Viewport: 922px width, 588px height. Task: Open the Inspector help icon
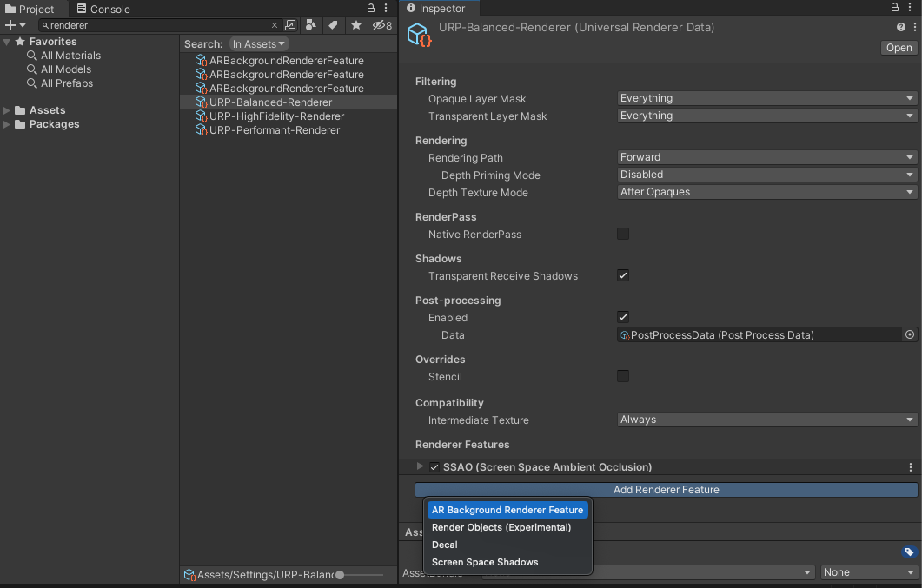tap(901, 26)
